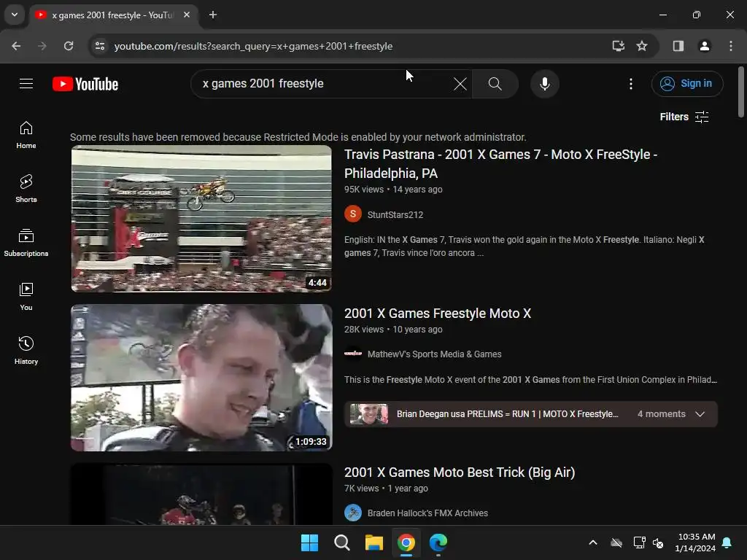The image size is (747, 560).
Task: Open the YouTube hamburger guide menu
Action: (26, 84)
